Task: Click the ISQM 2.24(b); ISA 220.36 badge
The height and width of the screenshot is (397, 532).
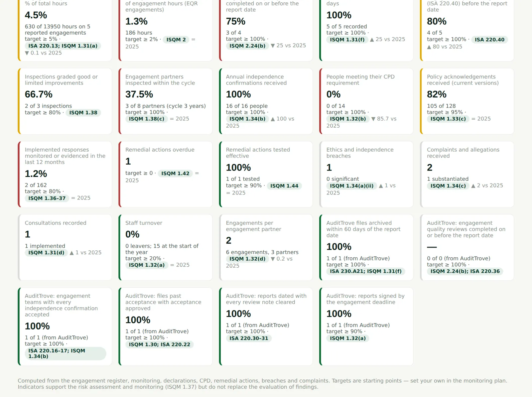Action: pyautogui.click(x=465, y=271)
